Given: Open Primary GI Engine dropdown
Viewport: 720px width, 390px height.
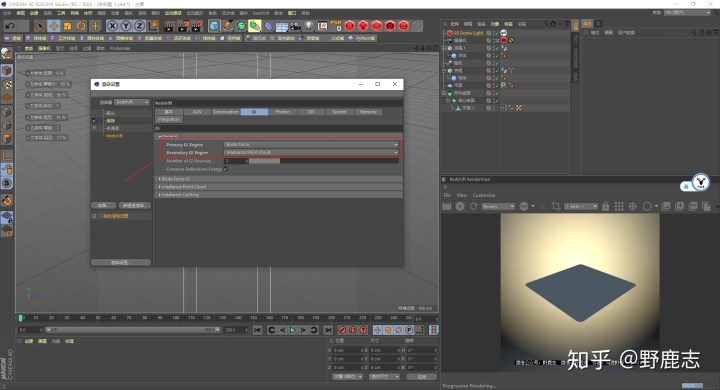Looking at the screenshot, I should click(x=311, y=144).
